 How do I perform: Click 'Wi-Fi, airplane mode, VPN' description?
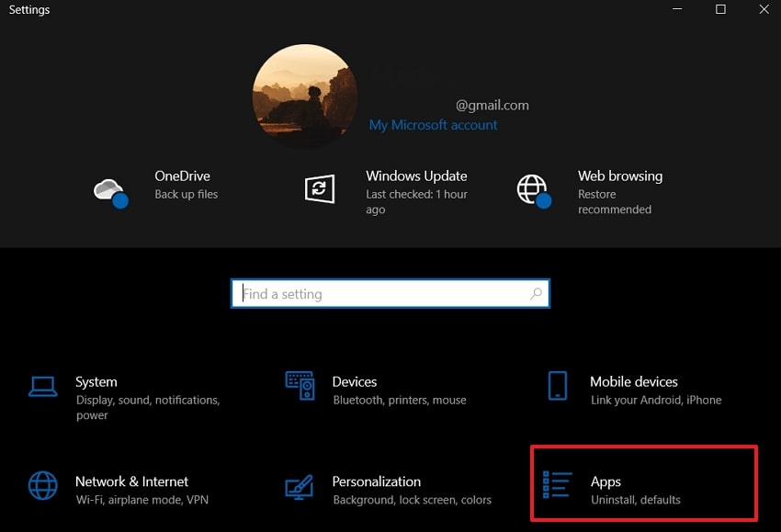[x=141, y=500]
